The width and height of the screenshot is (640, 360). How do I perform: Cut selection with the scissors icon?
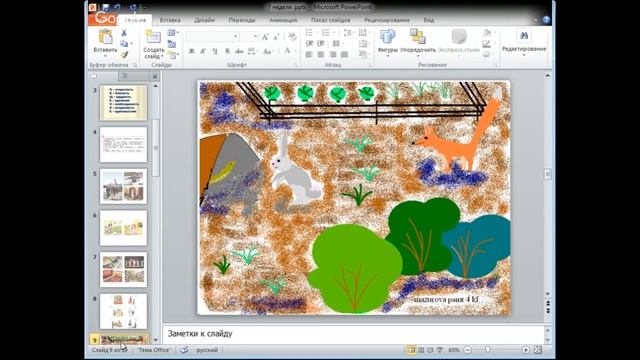pos(124,33)
